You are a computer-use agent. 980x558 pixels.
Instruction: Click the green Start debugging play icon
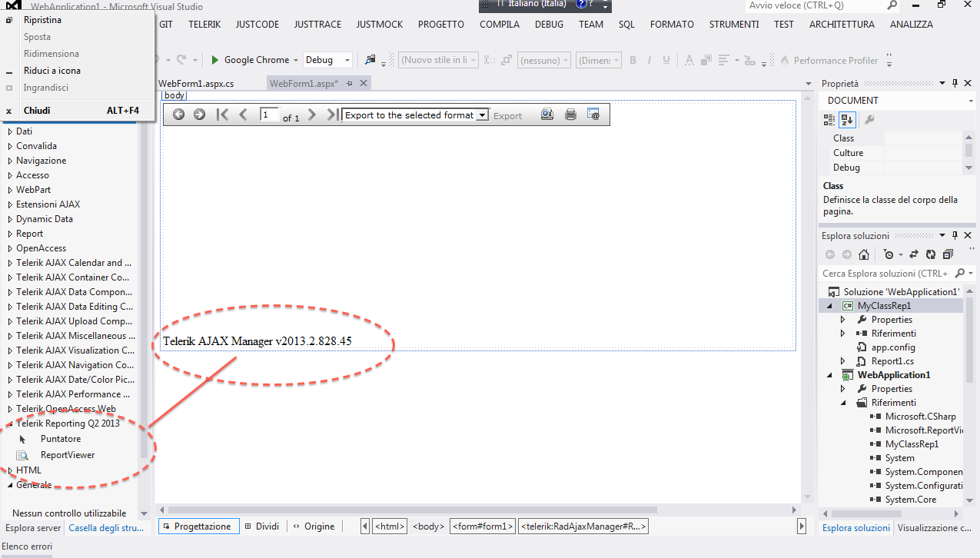coord(215,60)
